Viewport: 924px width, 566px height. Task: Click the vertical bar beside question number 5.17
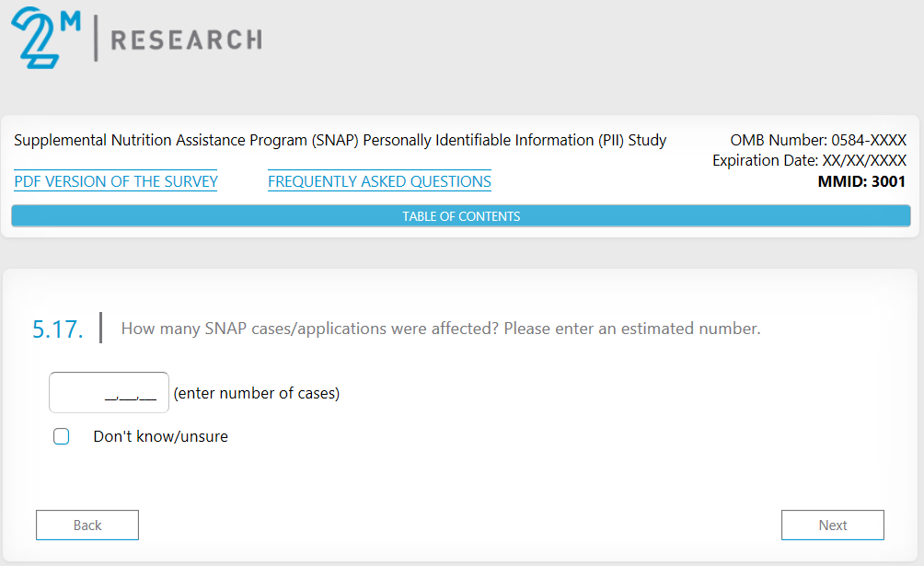pyautogui.click(x=100, y=328)
